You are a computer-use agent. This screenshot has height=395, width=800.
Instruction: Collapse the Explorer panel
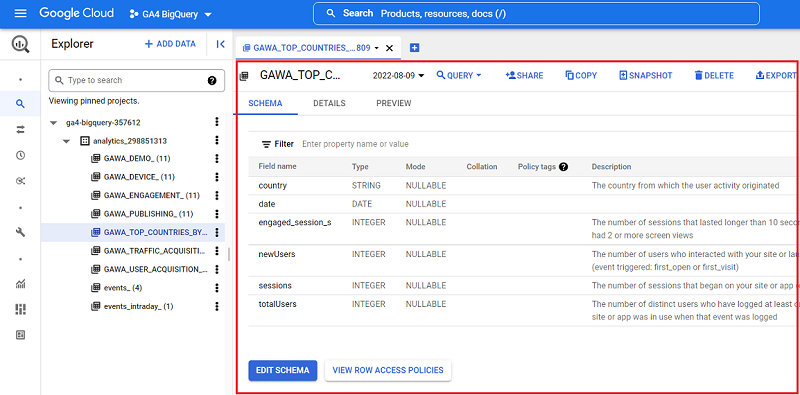(220, 44)
